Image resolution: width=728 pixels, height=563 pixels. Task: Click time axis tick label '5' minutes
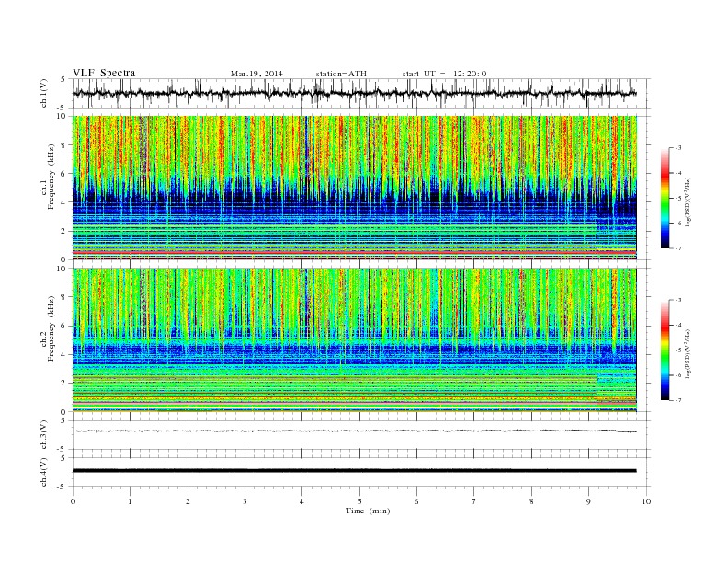[x=359, y=501]
